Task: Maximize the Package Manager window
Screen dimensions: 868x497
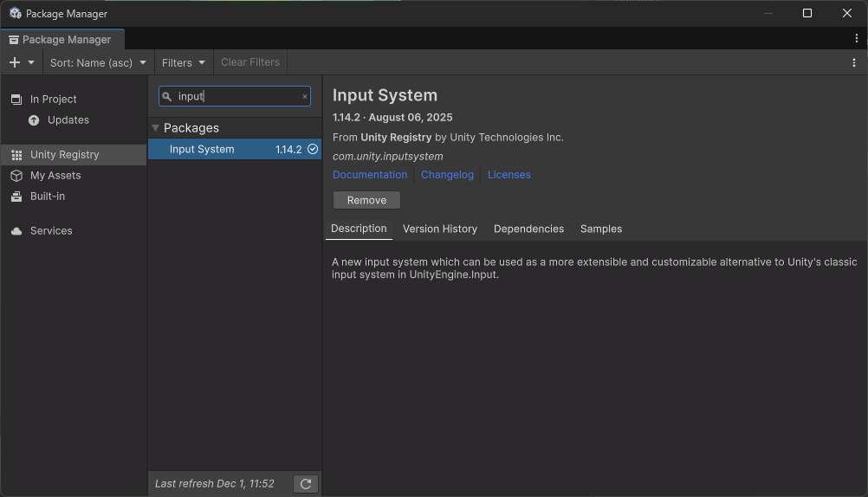Action: tap(807, 13)
